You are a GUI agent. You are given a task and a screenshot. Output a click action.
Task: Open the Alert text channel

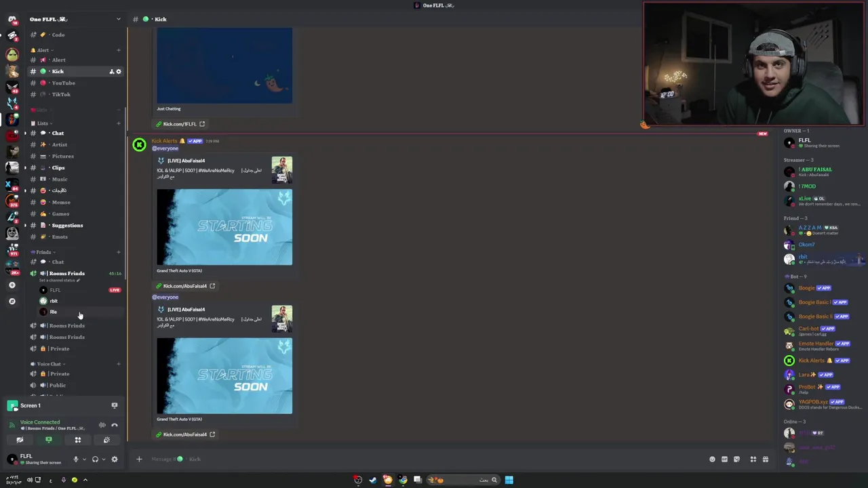point(75,60)
